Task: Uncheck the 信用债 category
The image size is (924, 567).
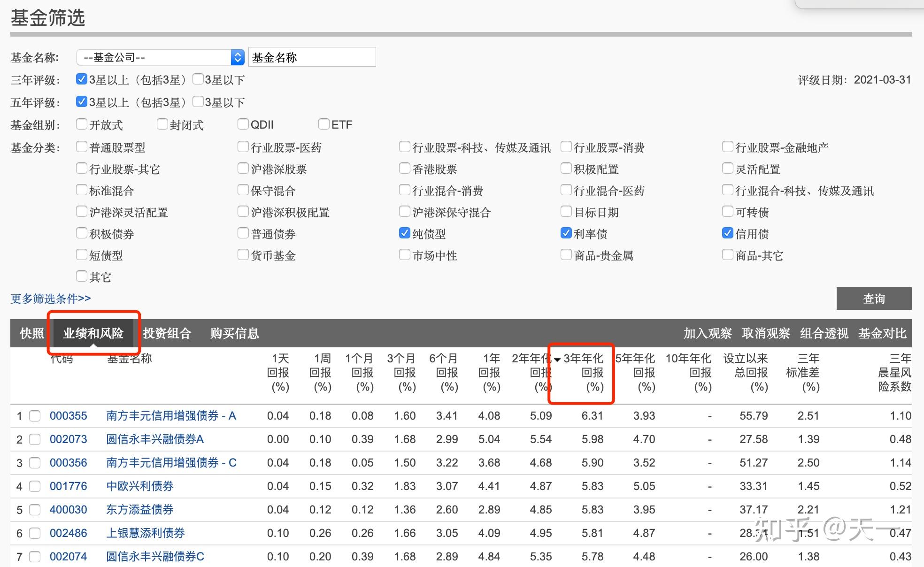Action: [727, 233]
